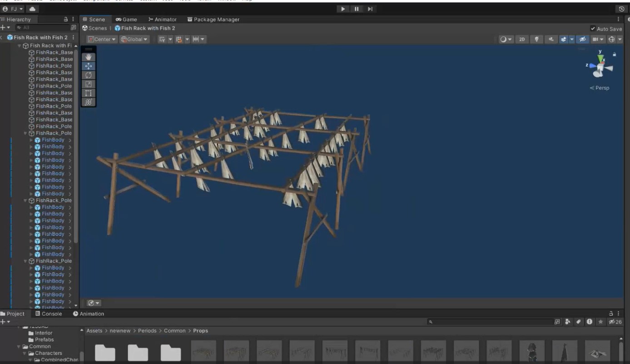
Task: Open the FJ account dropdown
Action: pyautogui.click(x=13, y=9)
